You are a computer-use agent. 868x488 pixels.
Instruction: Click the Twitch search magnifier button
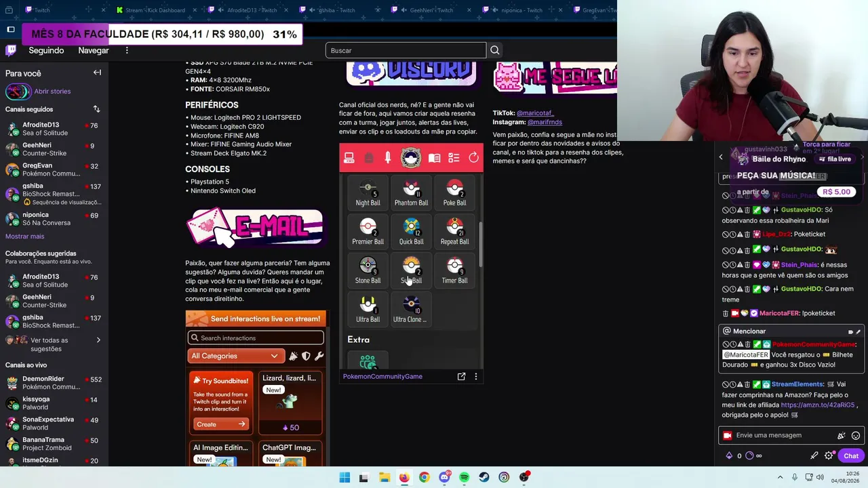pyautogui.click(x=495, y=50)
